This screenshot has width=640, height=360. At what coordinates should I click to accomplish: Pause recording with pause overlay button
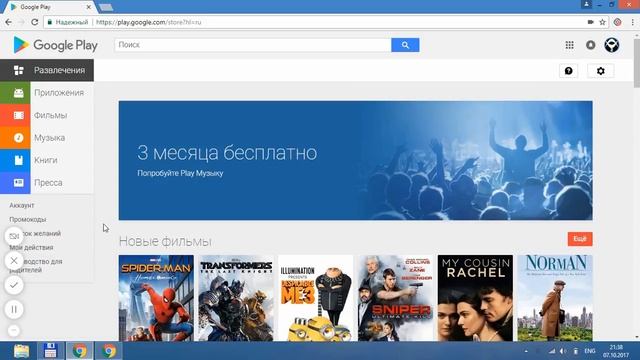14,309
